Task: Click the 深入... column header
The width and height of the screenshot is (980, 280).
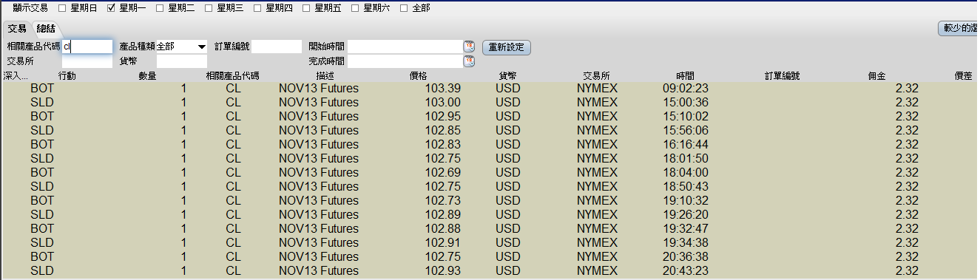Action: [16, 76]
